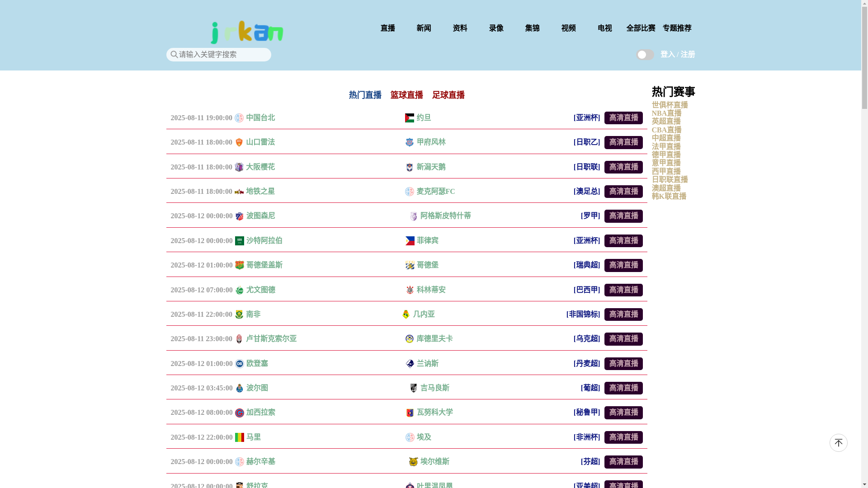
Task: Click [瑞典超] league tag
Action: 587,265
